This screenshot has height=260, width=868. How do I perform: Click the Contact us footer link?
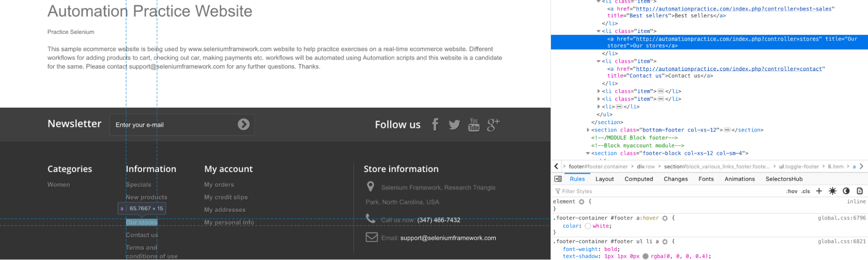pos(142,235)
